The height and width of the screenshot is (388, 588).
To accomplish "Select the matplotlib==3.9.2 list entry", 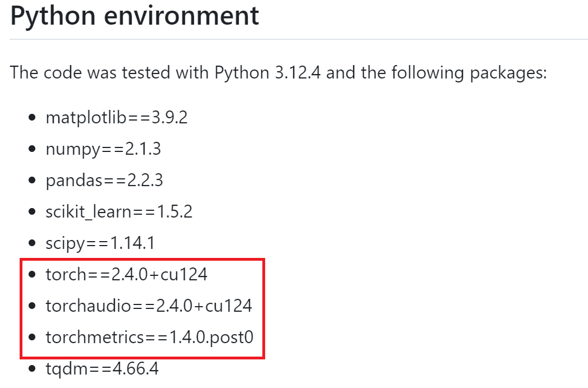I will [117, 117].
